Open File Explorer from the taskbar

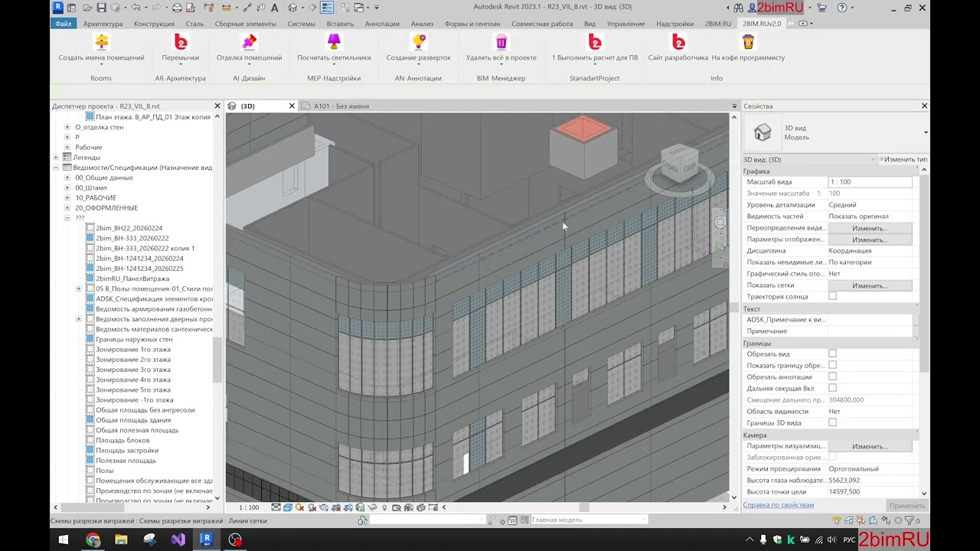coord(121,540)
